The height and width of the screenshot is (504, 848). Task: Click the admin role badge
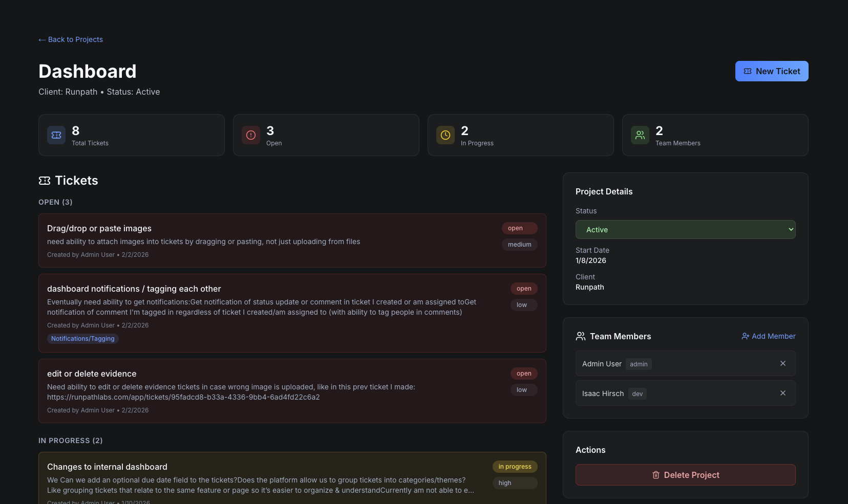click(639, 364)
